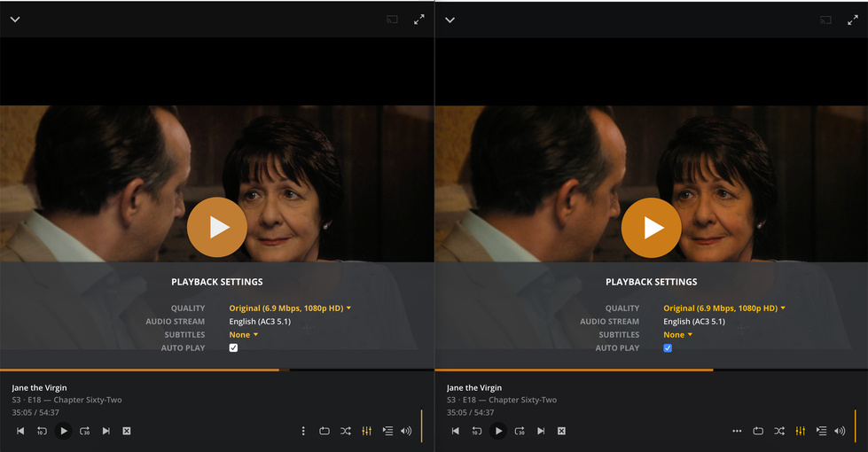Open vertical three-dot menu in left player
The width and height of the screenshot is (868, 452).
point(303,431)
